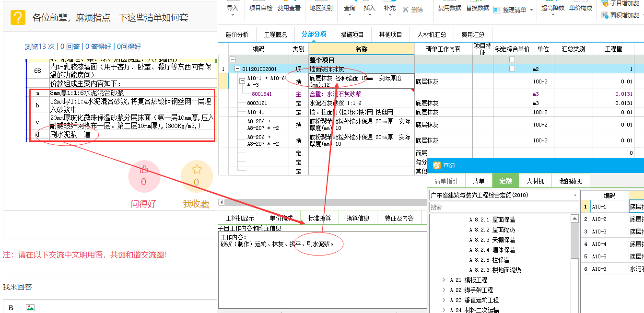This screenshot has width=644, height=313.
Task: Open the 整理清单 dropdown arrow
Action: [x=531, y=10]
